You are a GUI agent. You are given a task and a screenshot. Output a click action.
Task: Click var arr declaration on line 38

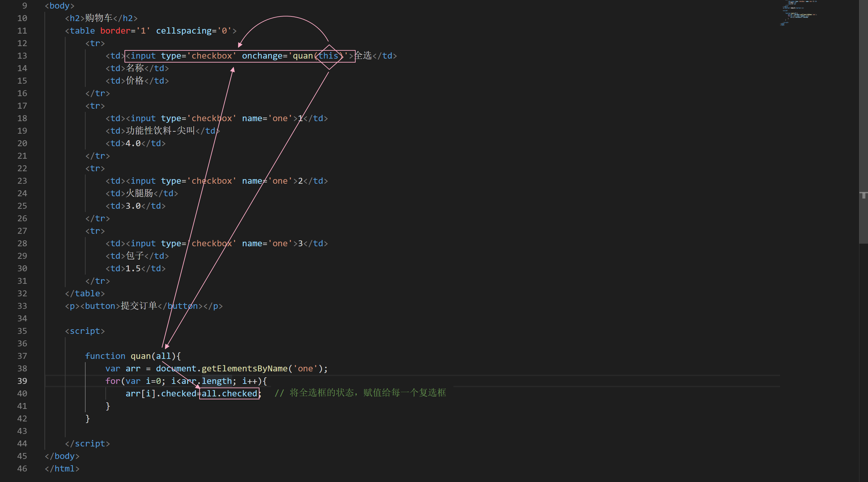coord(122,368)
